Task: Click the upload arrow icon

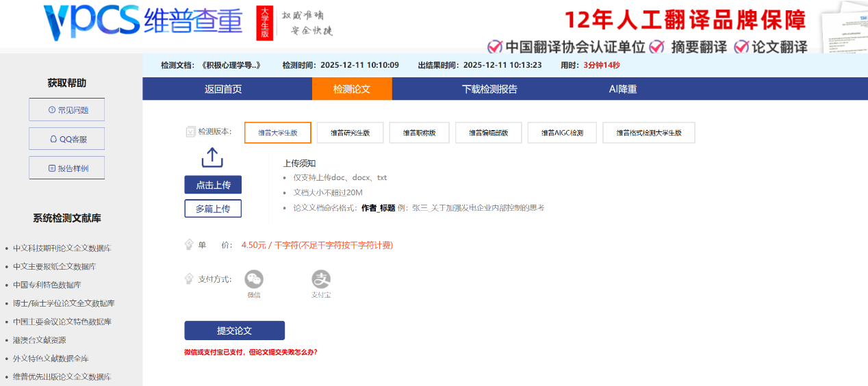Action: 212,158
